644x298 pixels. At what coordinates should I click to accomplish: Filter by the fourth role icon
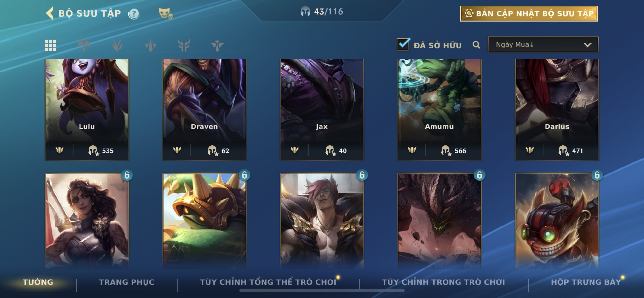click(150, 45)
